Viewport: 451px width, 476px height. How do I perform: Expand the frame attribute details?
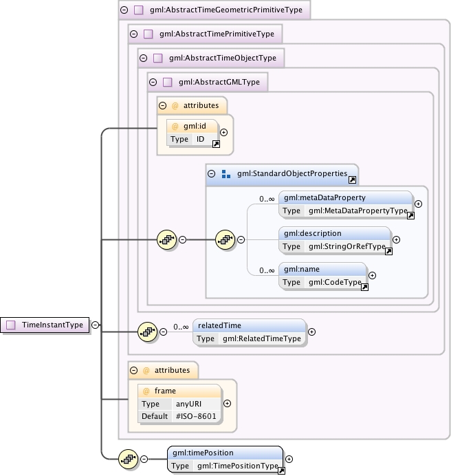[x=227, y=404]
